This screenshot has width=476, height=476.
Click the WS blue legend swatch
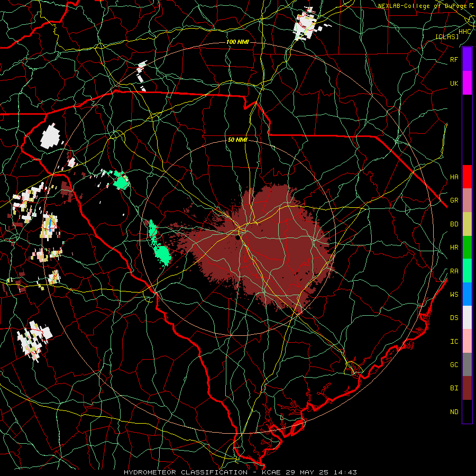[x=467, y=294]
